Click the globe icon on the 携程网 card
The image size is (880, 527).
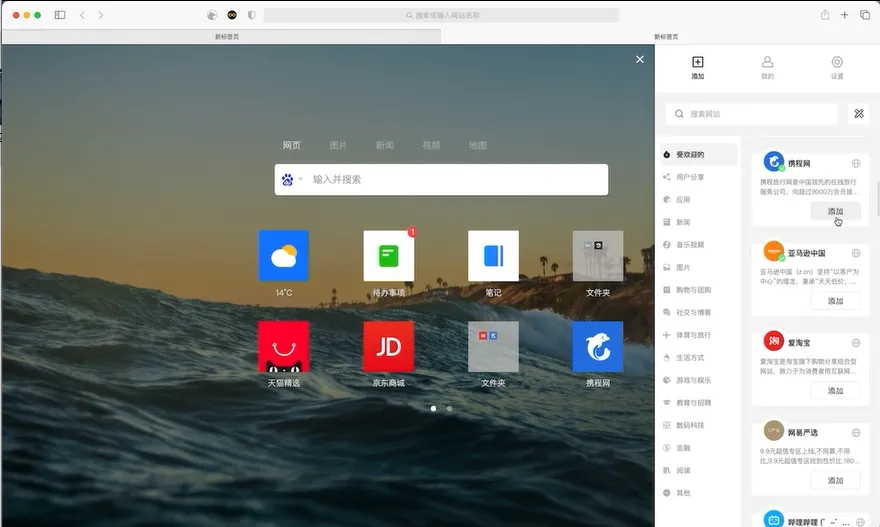[x=856, y=163]
